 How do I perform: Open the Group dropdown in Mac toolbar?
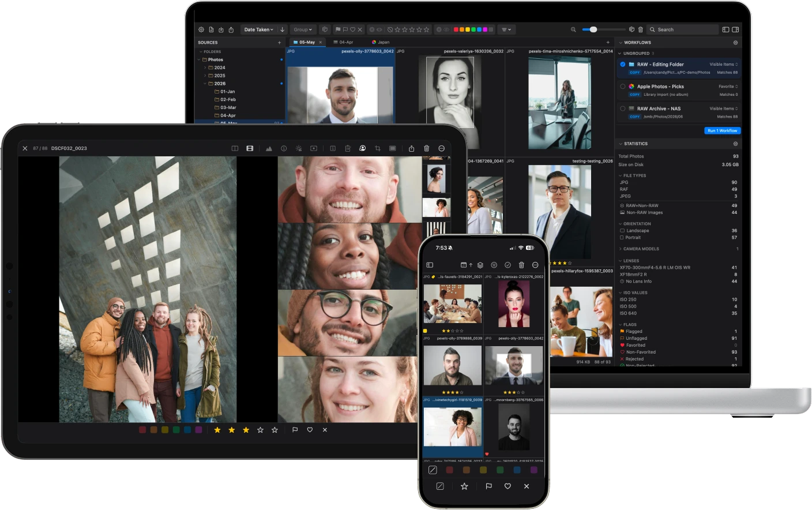pos(303,29)
